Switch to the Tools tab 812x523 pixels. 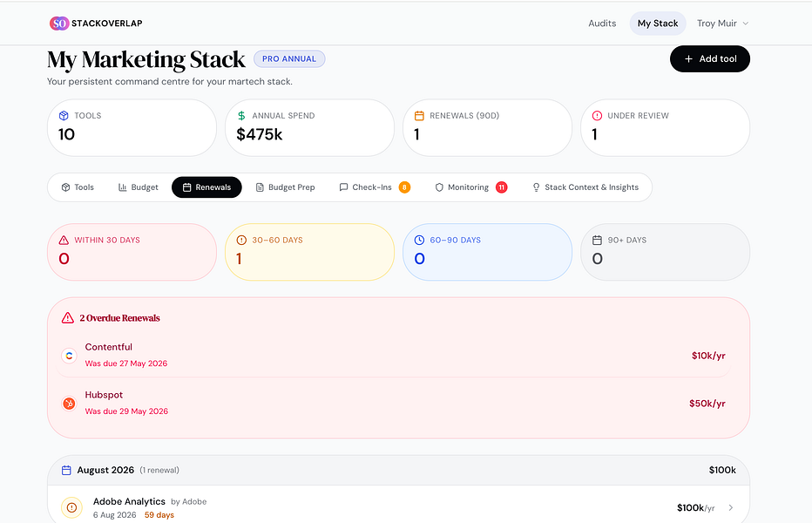tap(78, 187)
